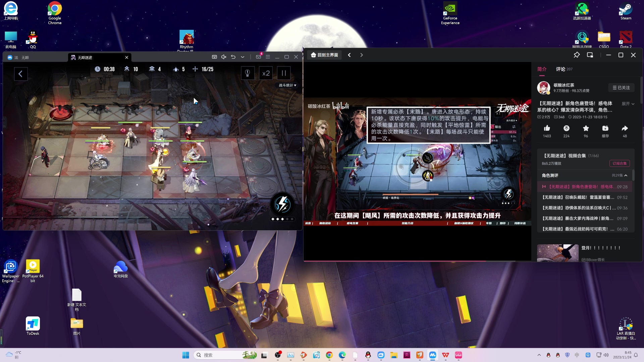Expand video description with 展开
The width and height of the screenshot is (644, 362).
click(x=628, y=104)
